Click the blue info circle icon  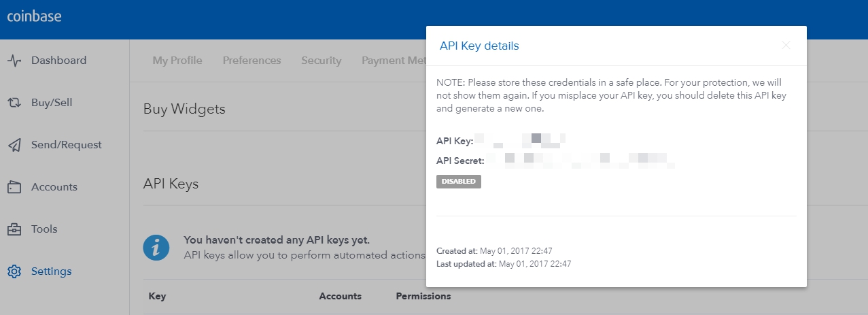(x=156, y=247)
